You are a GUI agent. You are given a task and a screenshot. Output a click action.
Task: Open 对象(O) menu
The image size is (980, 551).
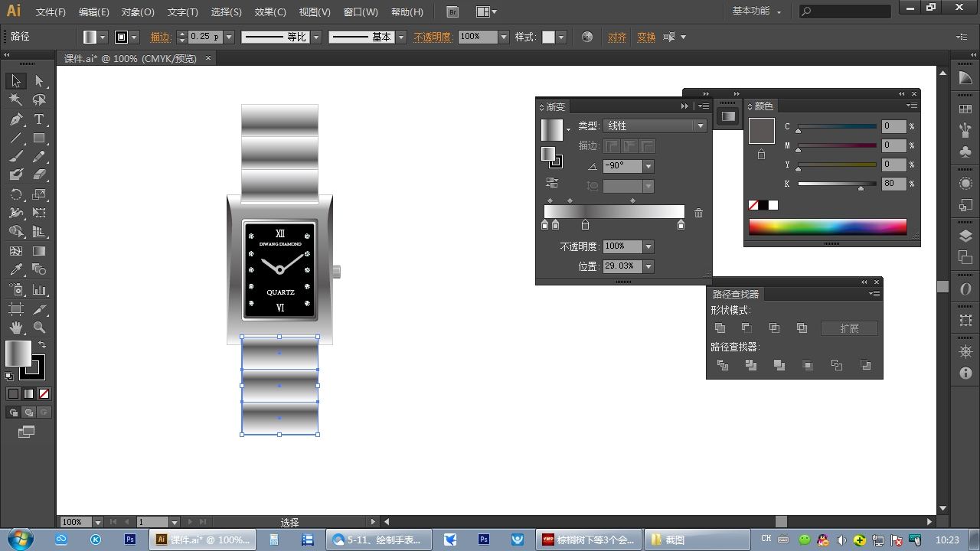138,12
